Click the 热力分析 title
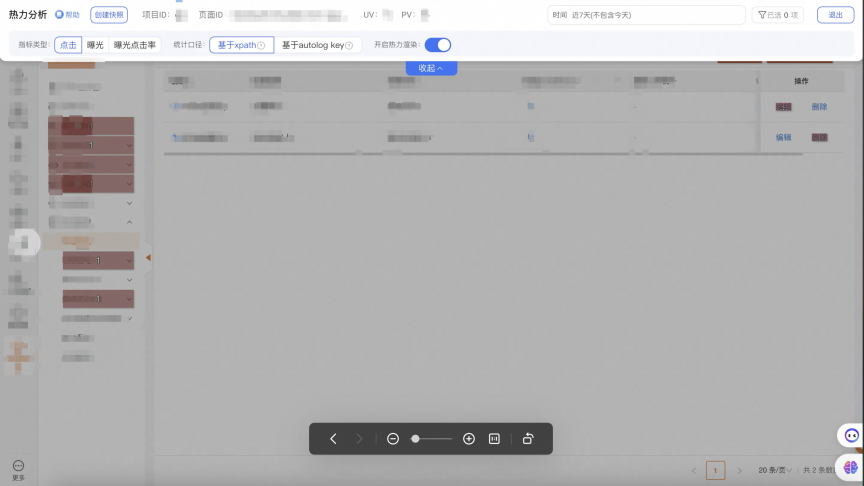864x486 pixels. [x=28, y=15]
